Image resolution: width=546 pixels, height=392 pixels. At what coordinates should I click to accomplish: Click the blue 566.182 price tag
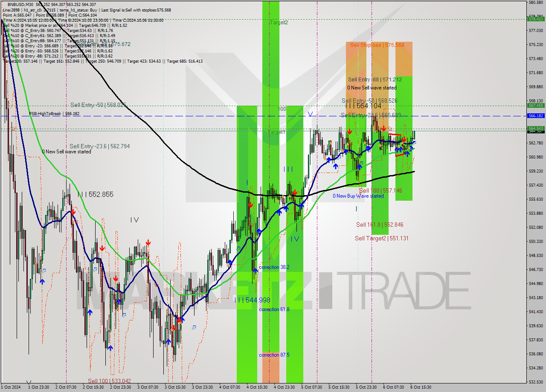click(x=536, y=115)
